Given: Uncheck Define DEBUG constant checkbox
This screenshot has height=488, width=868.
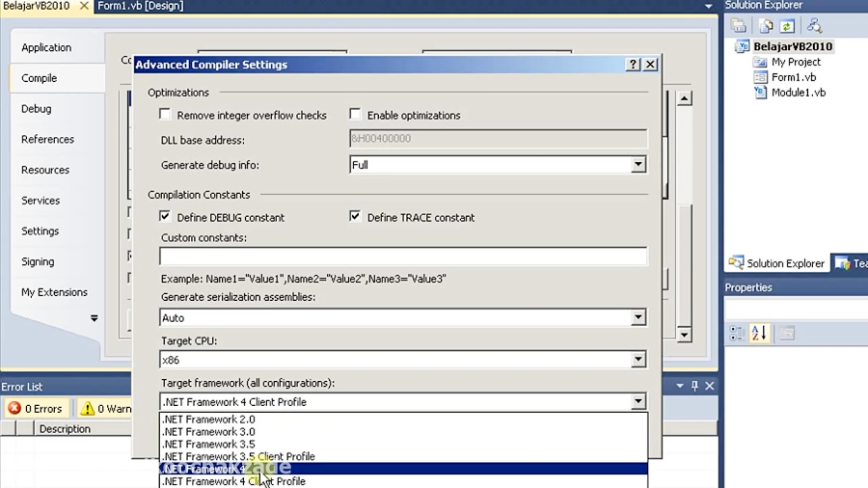Looking at the screenshot, I should point(164,216).
